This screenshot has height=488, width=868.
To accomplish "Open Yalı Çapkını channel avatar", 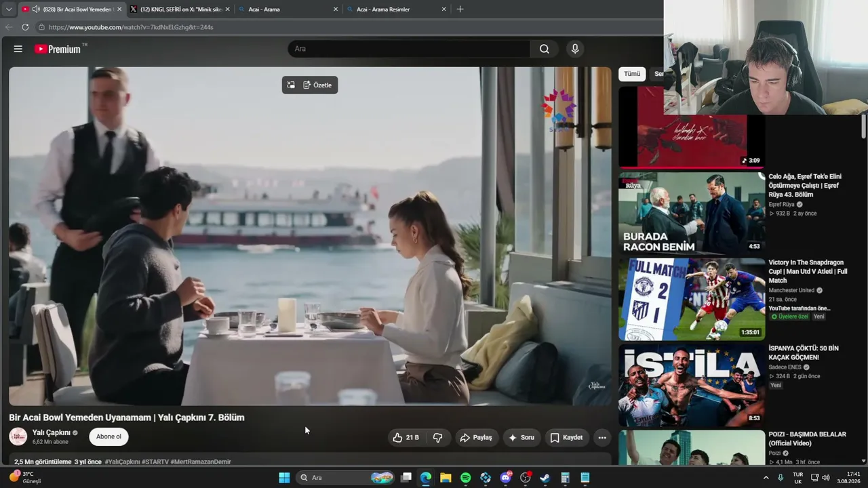I will coord(18,436).
